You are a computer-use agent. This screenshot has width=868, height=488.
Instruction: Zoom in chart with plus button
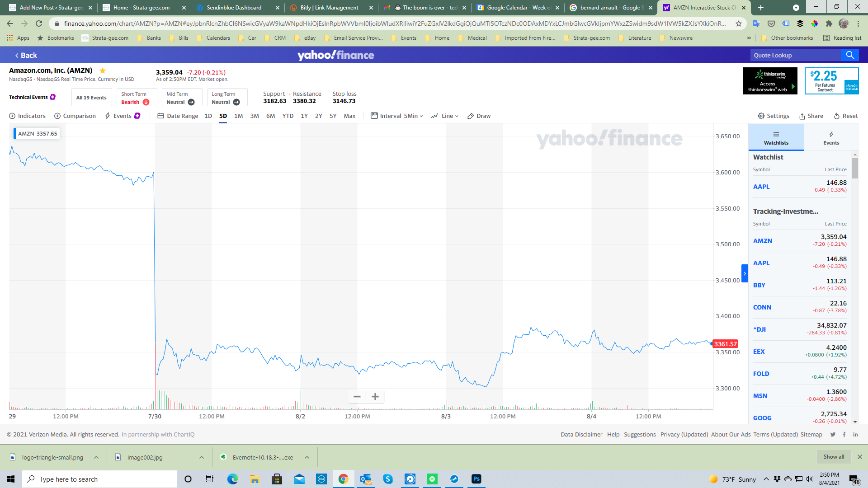point(375,397)
